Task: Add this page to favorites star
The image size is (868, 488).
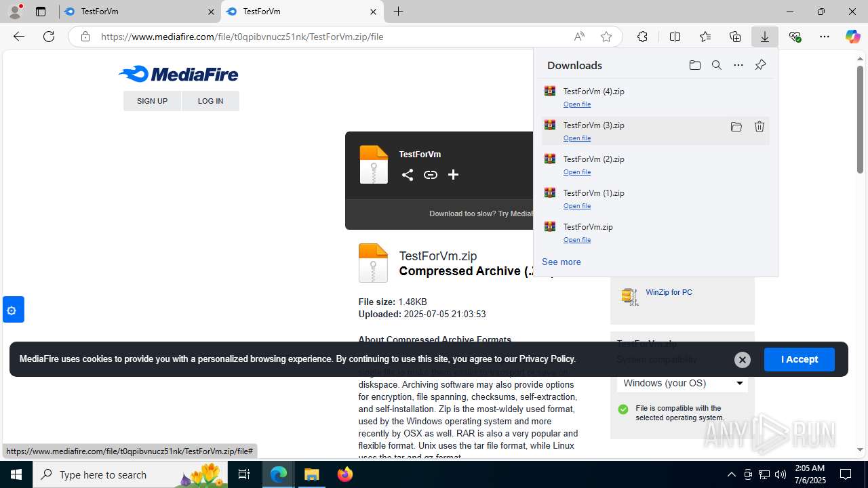Action: click(606, 37)
